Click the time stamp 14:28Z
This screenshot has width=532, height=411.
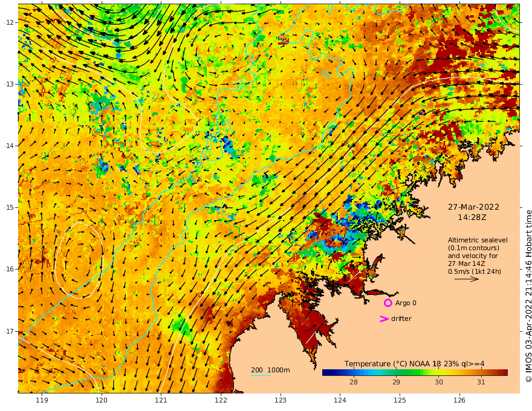click(x=472, y=218)
